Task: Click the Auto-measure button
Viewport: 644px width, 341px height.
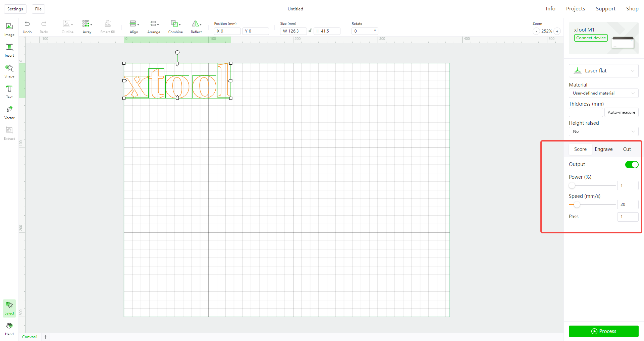Action: (621, 112)
